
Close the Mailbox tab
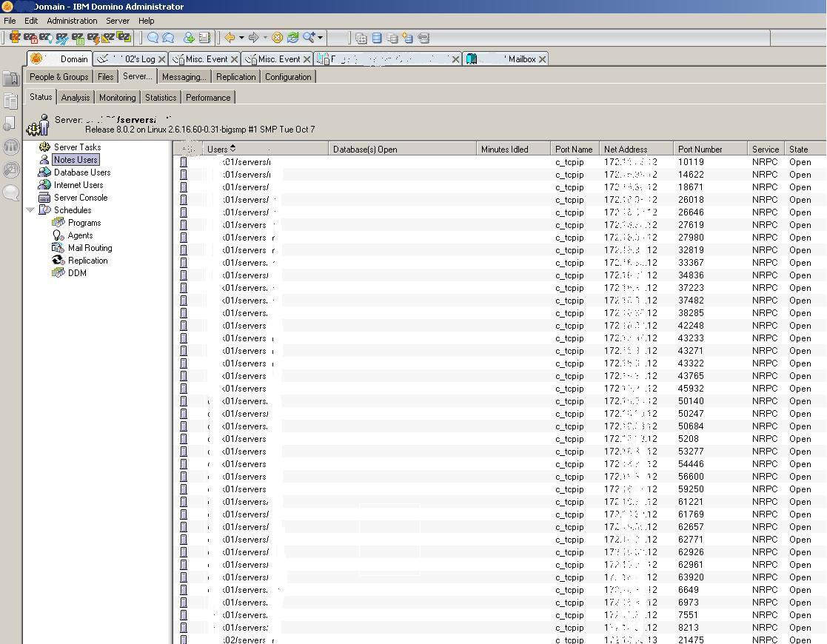coord(542,59)
